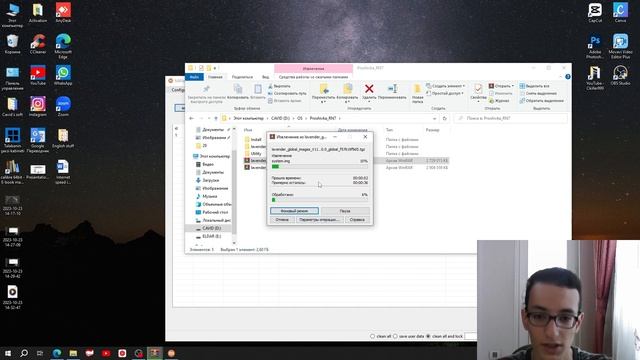Click the Тип column header
Image resolution: width=640 pixels, height=360 pixels.
pyautogui.click(x=390, y=130)
